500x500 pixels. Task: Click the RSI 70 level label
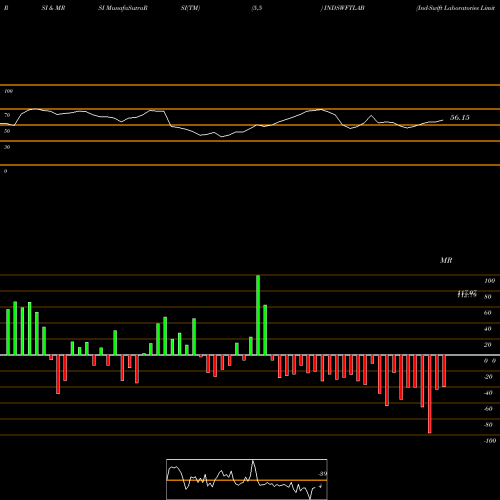[x=7, y=115]
